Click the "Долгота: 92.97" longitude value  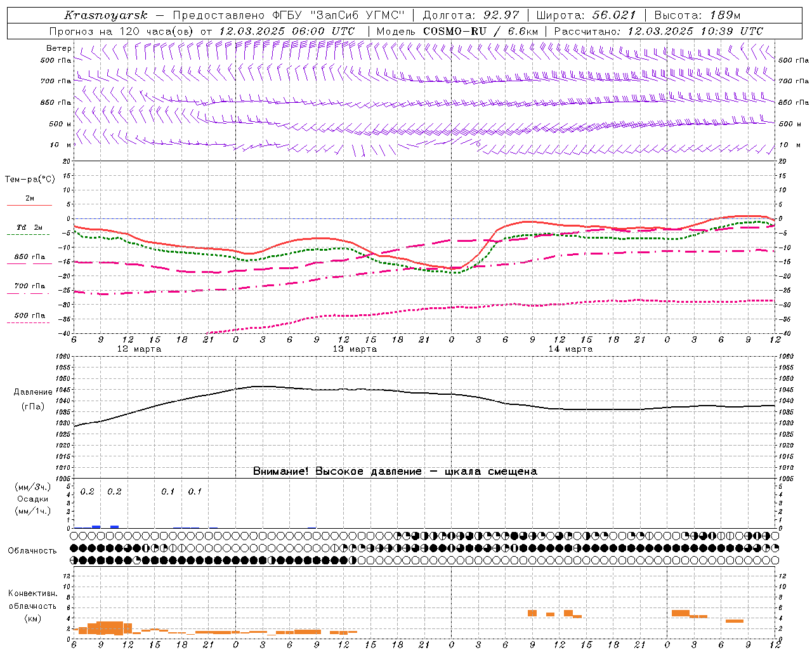(x=471, y=15)
